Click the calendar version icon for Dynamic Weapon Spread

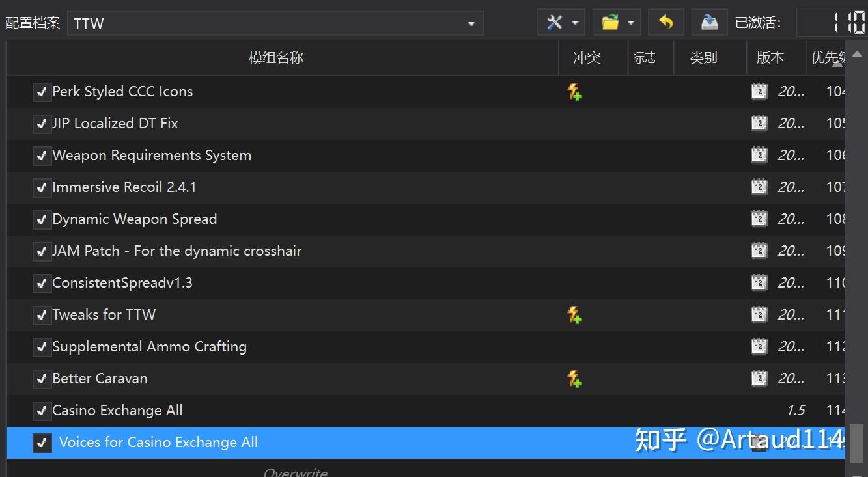pyautogui.click(x=759, y=219)
